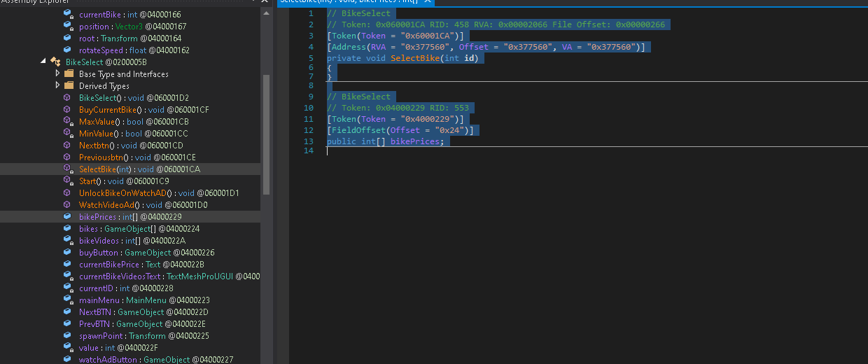The width and height of the screenshot is (868, 364).
Task: Collapse the BikeSelect class node
Action: click(x=43, y=62)
